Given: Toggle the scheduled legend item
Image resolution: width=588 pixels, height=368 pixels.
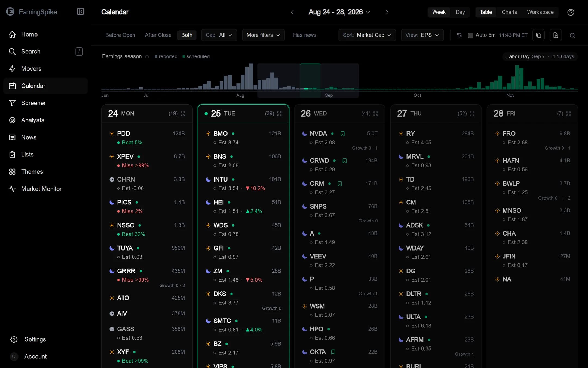Looking at the screenshot, I should pyautogui.click(x=196, y=56).
